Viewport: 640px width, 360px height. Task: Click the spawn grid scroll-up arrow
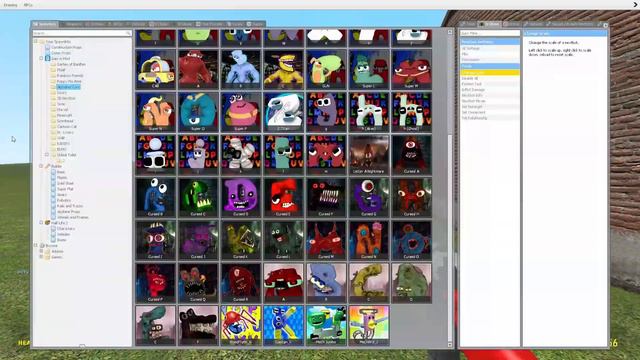(x=450, y=32)
